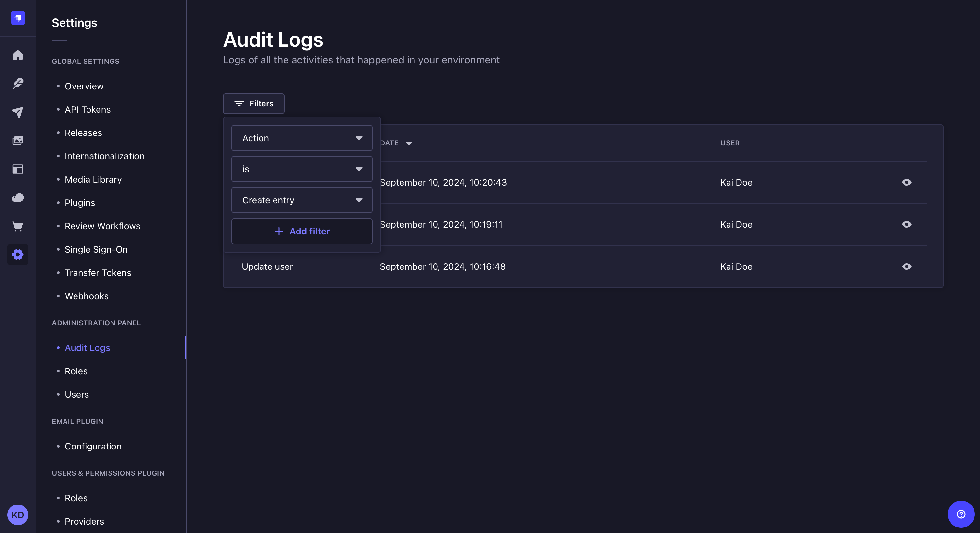Select the Releases paper plane icon
This screenshot has height=533, width=980.
point(17,112)
